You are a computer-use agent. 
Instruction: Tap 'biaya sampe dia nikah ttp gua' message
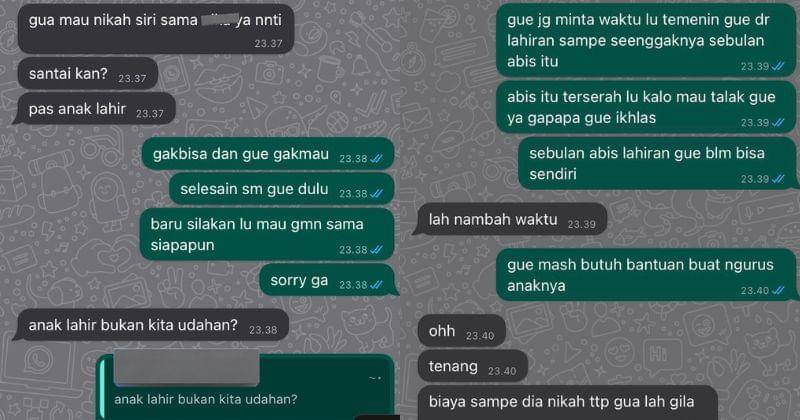(567, 402)
